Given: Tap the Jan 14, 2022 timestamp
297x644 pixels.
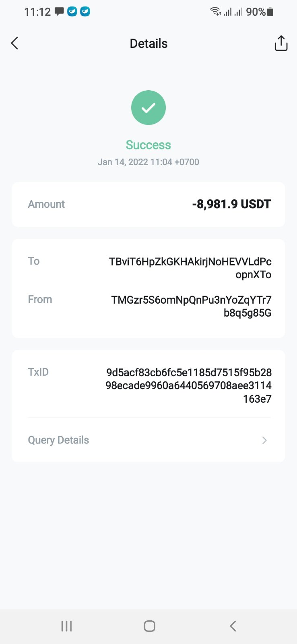Looking at the screenshot, I should coord(148,162).
